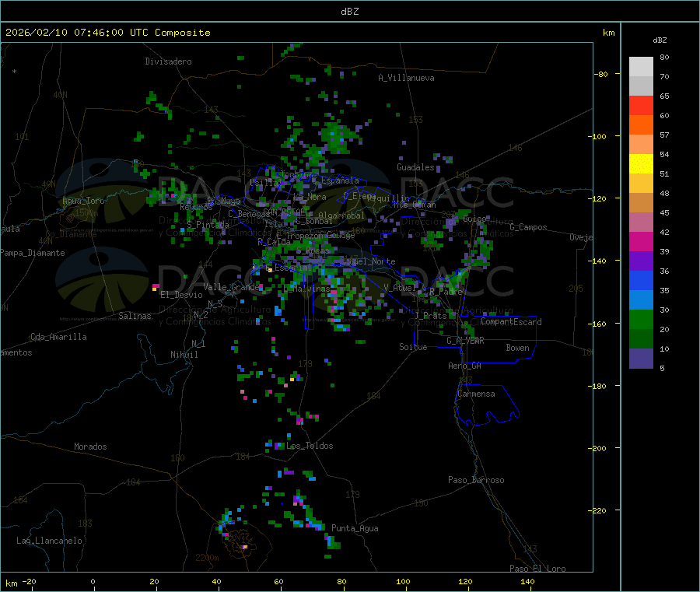Click the Paso_Barroso map label
Screen dimensions: 700x592
tap(476, 481)
